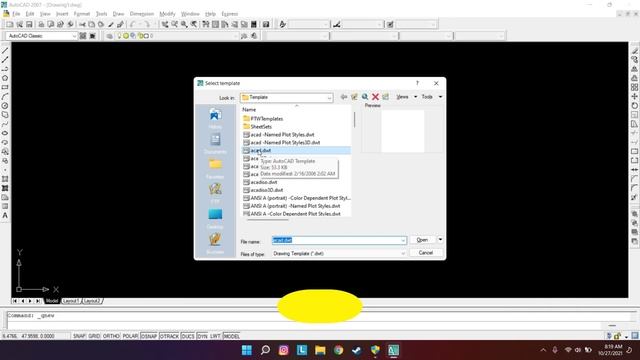Click the Open button in dialog

point(423,240)
